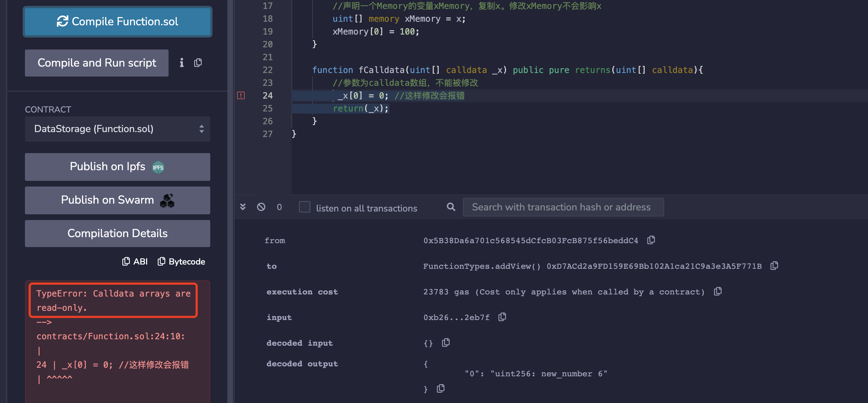Click the Compile Function.sol button
This screenshot has height=403, width=868.
click(x=118, y=22)
